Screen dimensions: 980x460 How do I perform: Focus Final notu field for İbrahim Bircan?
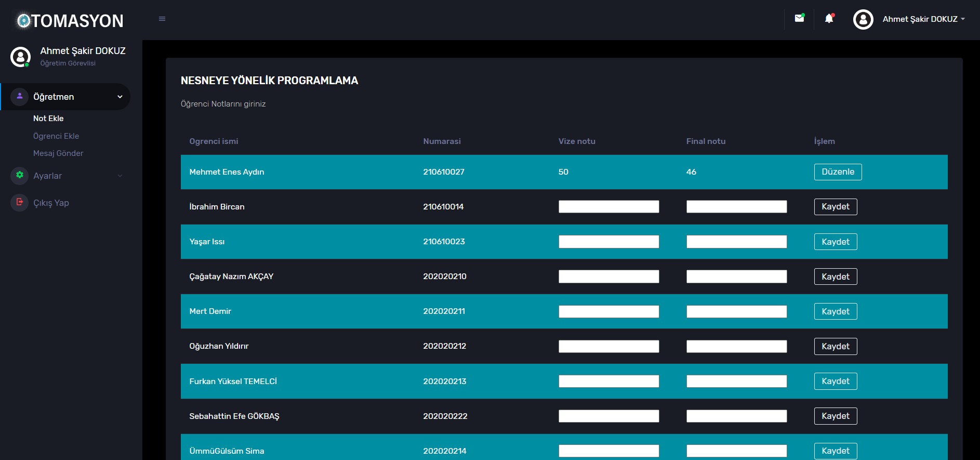[x=737, y=207]
